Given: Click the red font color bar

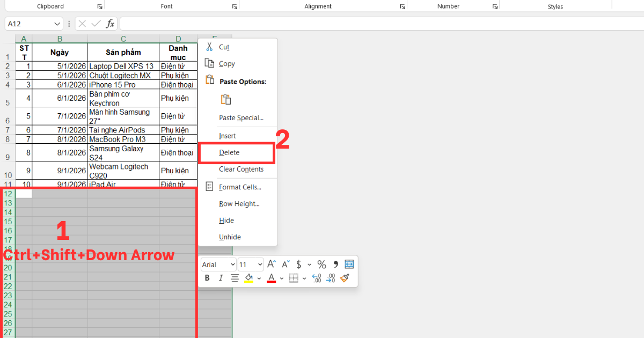Looking at the screenshot, I should click(x=271, y=282).
